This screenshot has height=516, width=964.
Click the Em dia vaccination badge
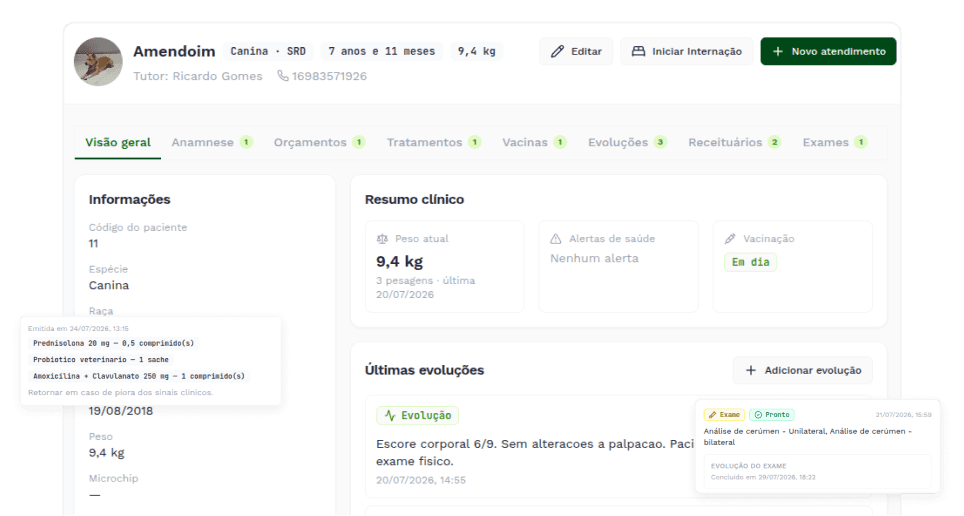click(x=750, y=262)
